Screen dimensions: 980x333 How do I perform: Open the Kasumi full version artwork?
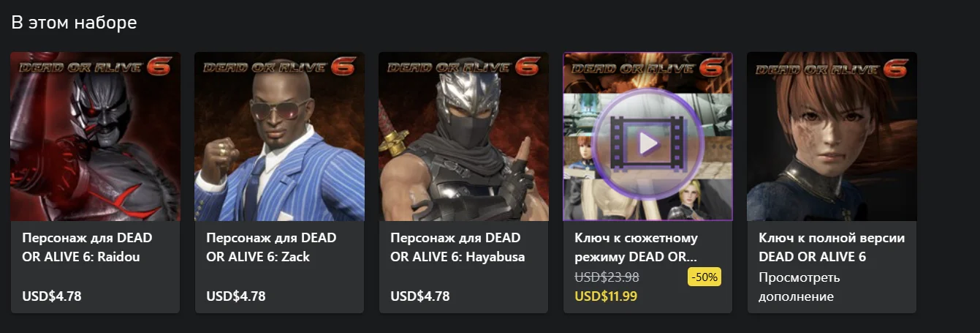click(x=832, y=137)
